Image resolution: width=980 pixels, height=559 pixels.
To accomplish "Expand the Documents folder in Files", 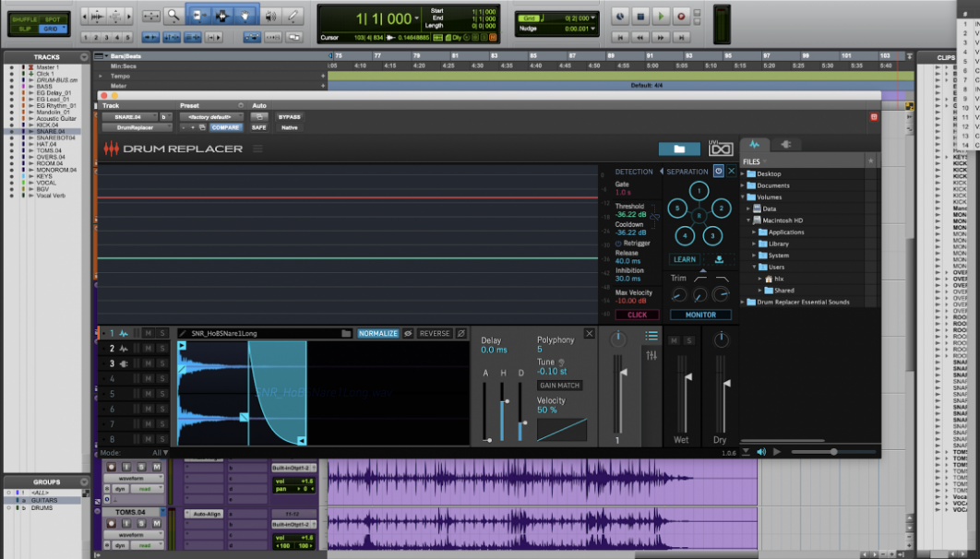I will (x=743, y=185).
